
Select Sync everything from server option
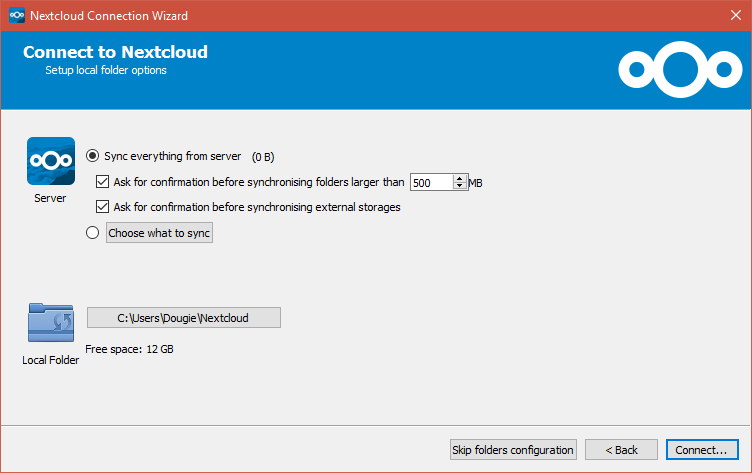[x=93, y=156]
